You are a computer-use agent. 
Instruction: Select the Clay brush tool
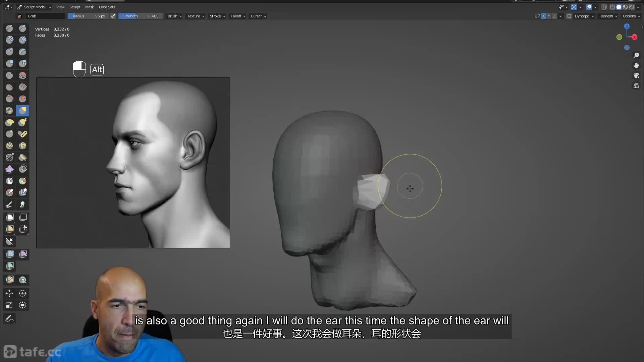[9, 40]
